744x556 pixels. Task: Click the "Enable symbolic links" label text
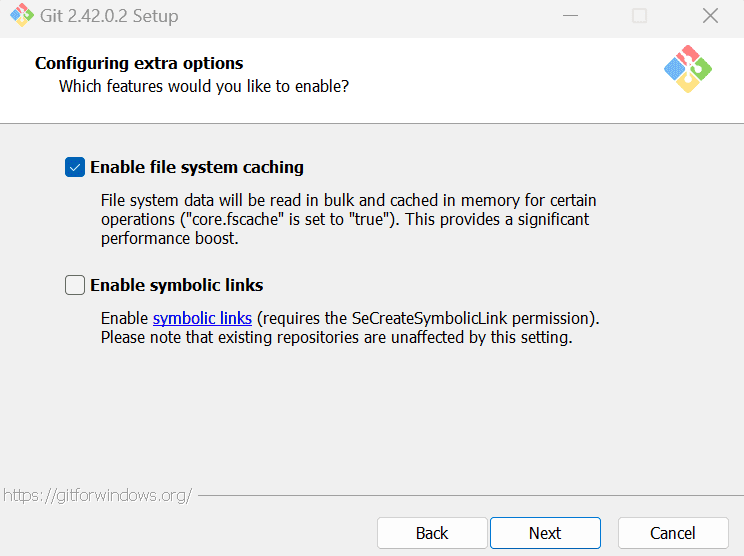(177, 285)
